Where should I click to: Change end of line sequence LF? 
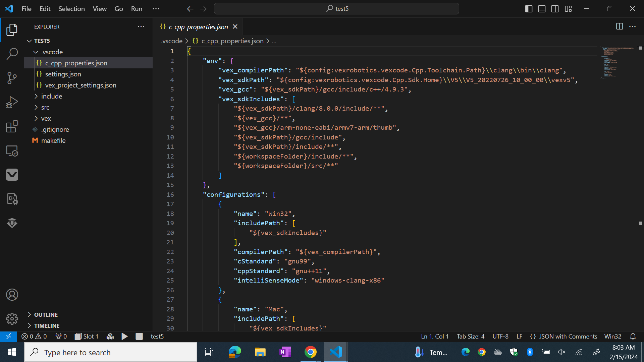click(519, 336)
